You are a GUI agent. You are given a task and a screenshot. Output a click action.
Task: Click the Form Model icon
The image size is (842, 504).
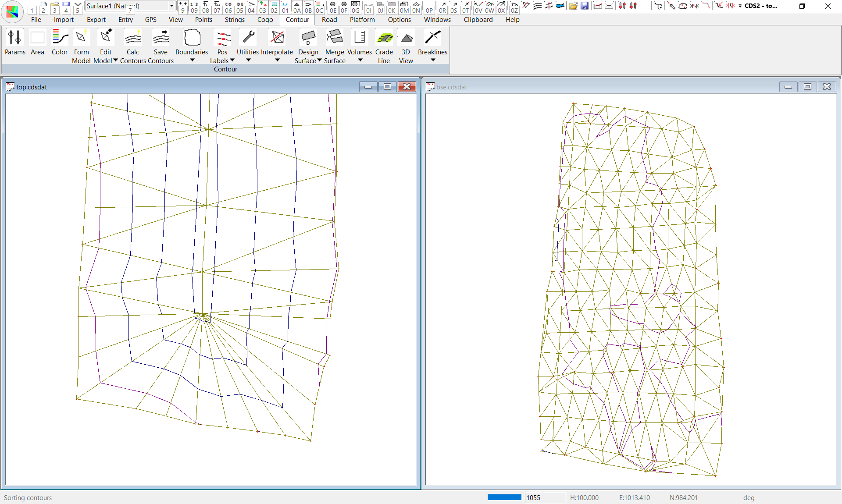tap(81, 38)
